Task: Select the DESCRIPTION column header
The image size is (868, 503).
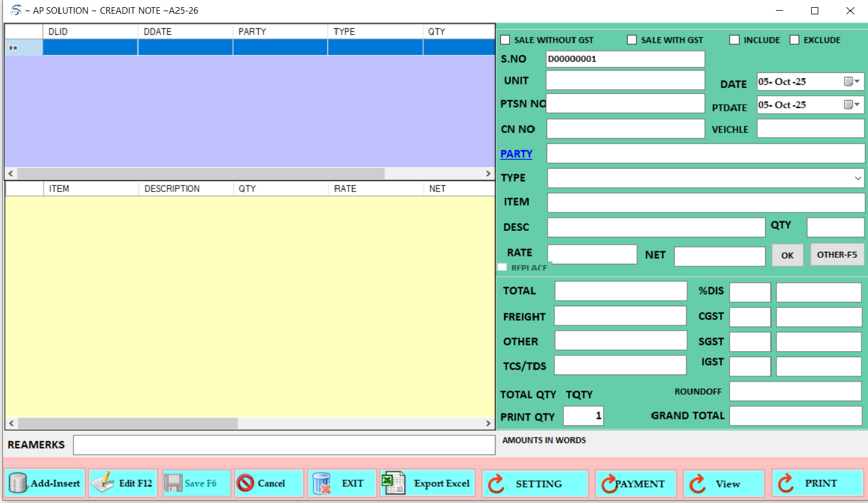Action: pos(186,188)
